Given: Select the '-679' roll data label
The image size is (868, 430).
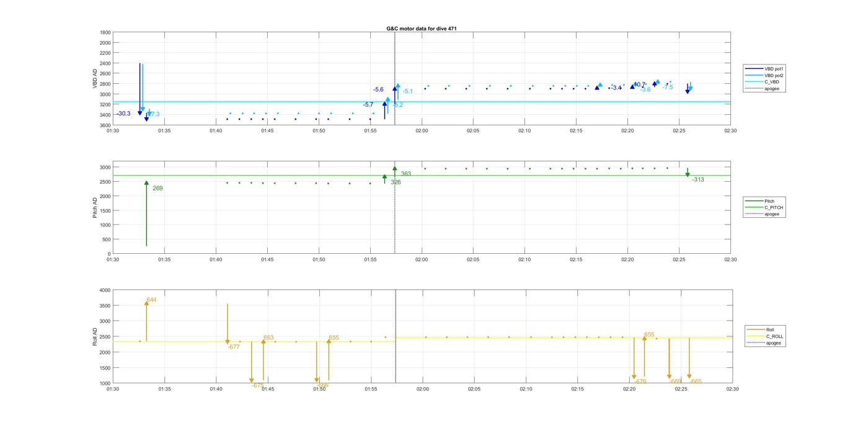Looking at the screenshot, I should [640, 382].
